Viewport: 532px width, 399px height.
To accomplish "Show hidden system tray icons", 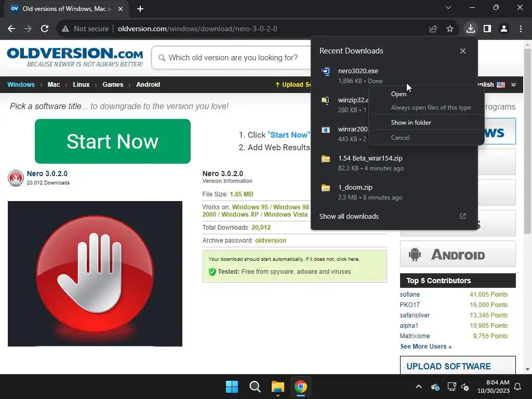I will click(419, 387).
